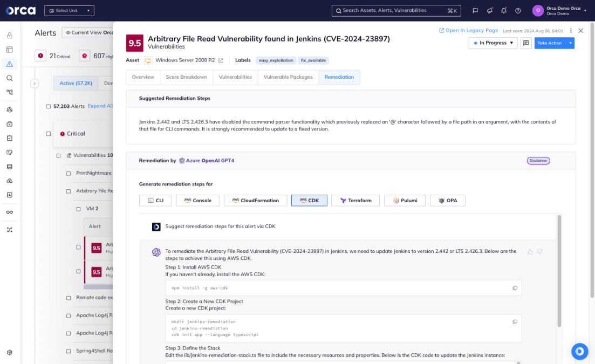The image size is (595, 364).
Task: Click Expand All link
Action: 100,106
